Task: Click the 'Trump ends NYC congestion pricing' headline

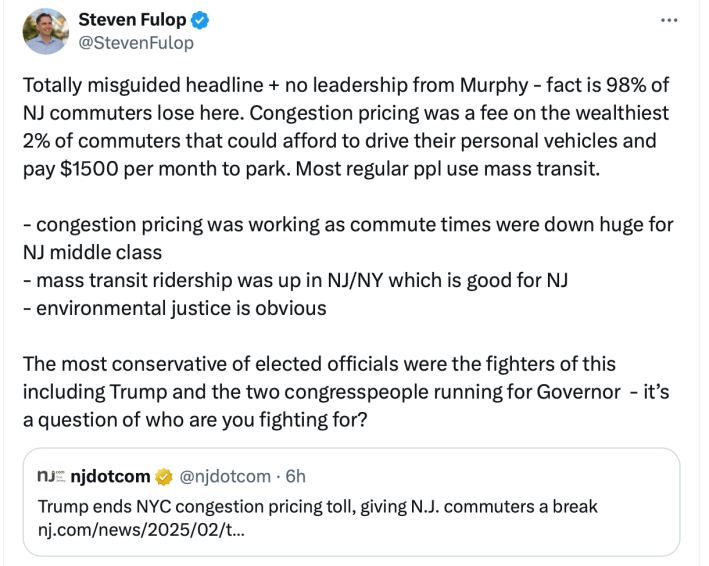Action: 317,506
